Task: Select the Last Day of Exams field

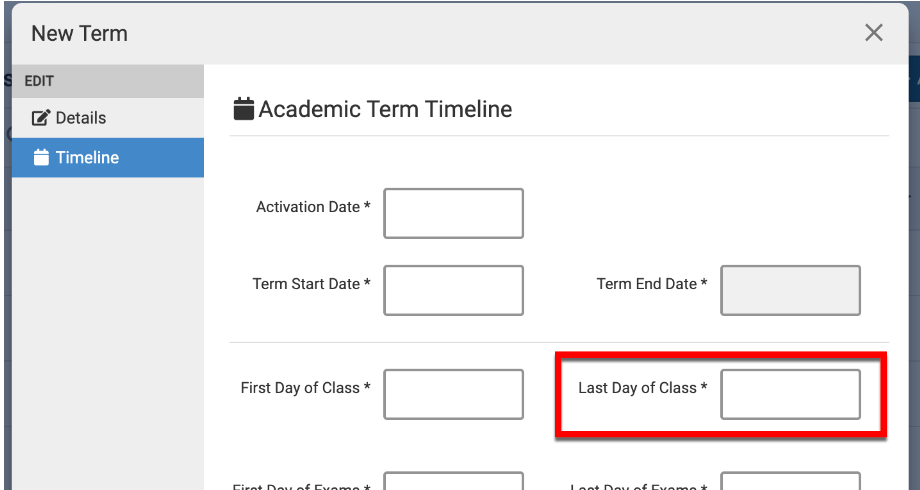Action: (x=790, y=481)
